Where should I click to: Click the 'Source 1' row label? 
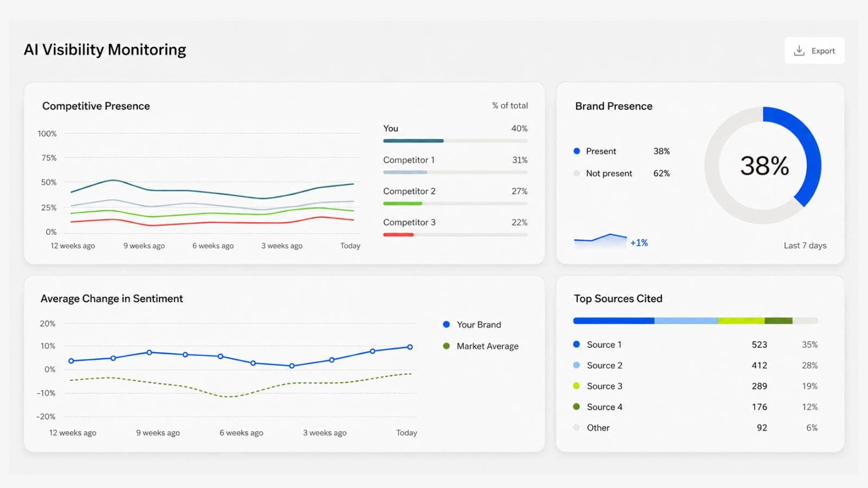[604, 345]
